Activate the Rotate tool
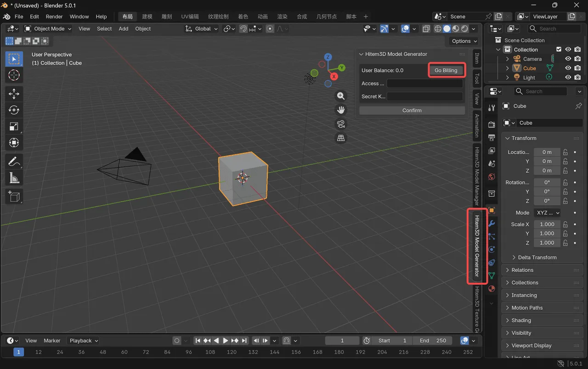Screen dimensions: 588x369 point(14,110)
